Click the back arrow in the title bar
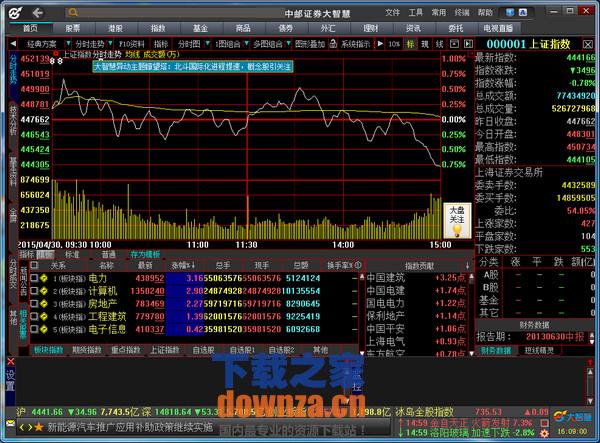The height and width of the screenshot is (443, 600). [x=37, y=13]
